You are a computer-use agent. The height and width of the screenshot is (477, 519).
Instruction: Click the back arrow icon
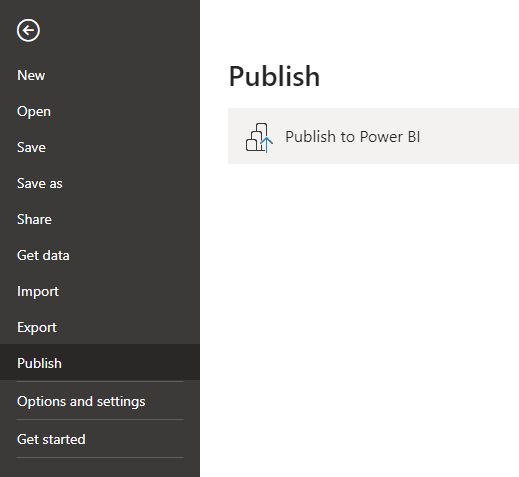tap(28, 30)
